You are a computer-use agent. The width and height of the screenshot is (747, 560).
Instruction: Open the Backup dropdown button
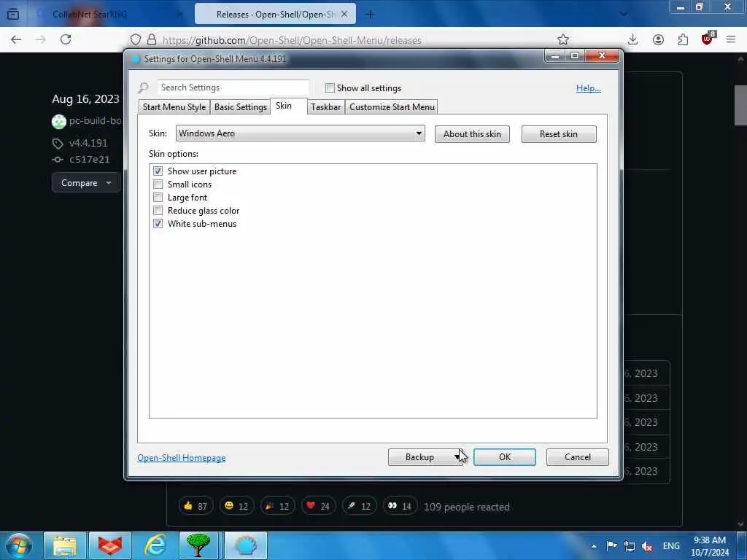pyautogui.click(x=425, y=457)
